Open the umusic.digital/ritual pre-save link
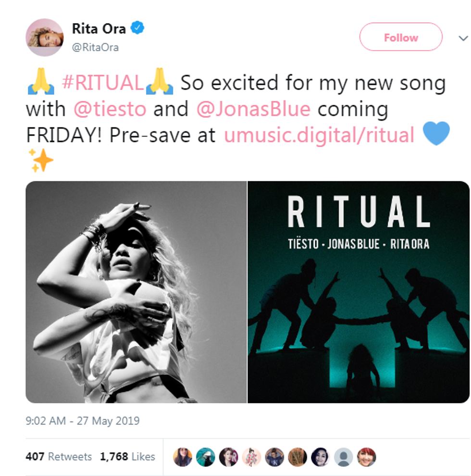 pyautogui.click(x=319, y=136)
